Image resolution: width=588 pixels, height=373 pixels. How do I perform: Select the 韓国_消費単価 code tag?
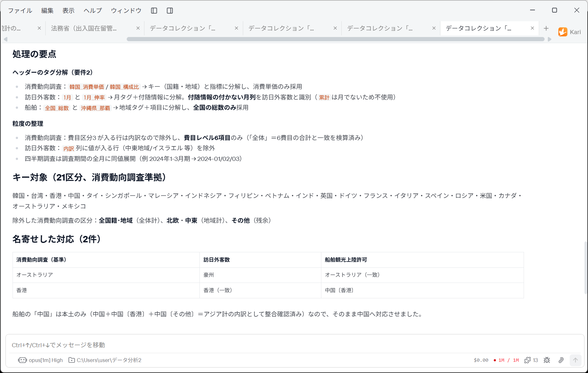tap(87, 87)
